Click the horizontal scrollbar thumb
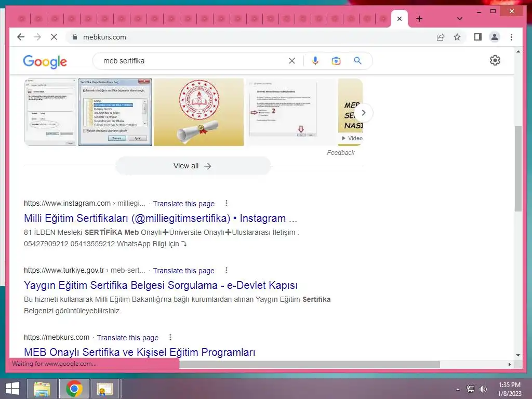This screenshot has height=399, width=532. click(310, 364)
